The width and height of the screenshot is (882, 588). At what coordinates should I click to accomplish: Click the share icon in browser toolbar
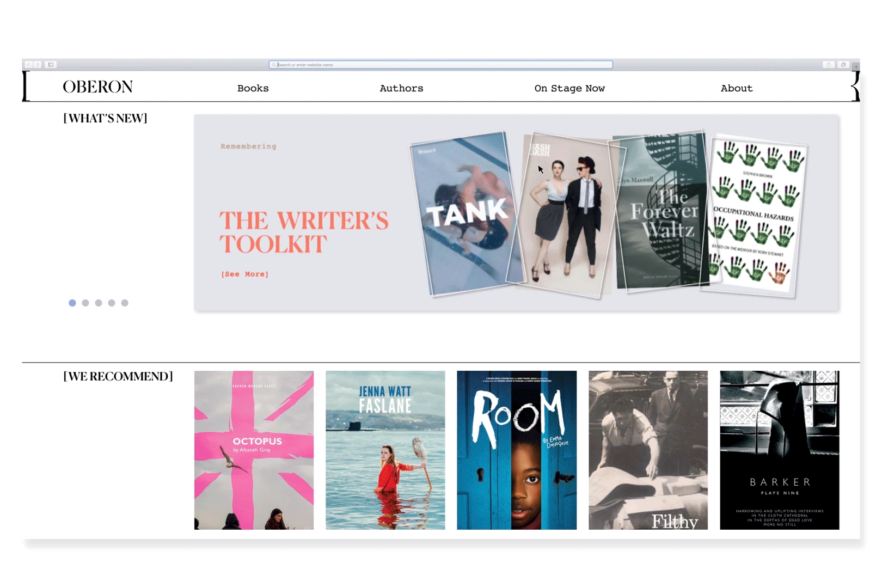coord(829,65)
